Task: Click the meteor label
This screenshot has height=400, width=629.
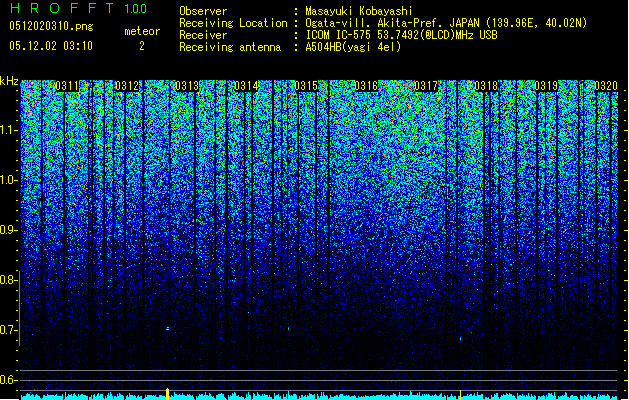Action: click(142, 31)
